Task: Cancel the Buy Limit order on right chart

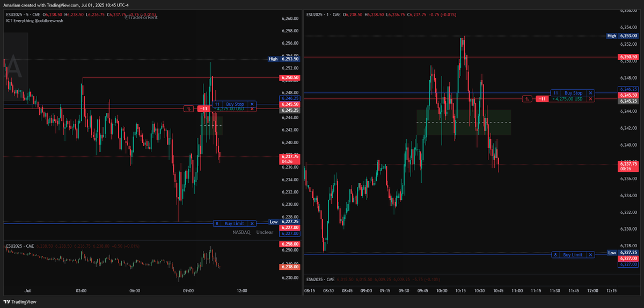Action: 590,255
